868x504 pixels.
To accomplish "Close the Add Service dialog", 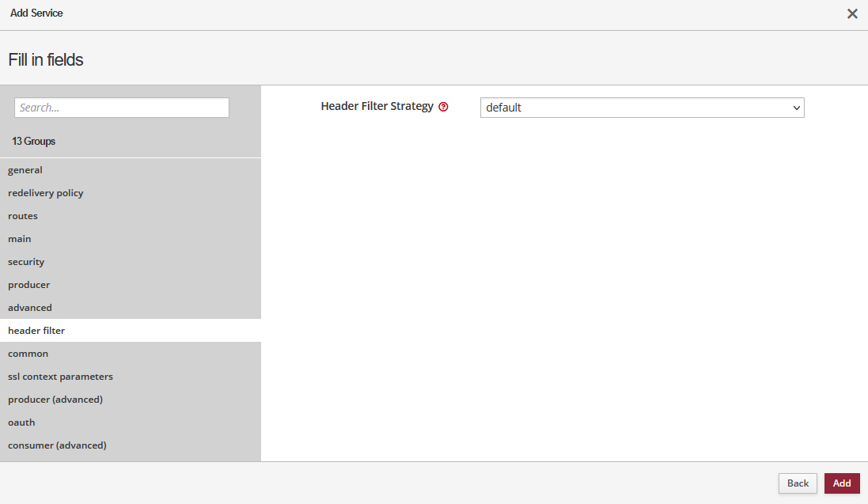I will tap(852, 13).
